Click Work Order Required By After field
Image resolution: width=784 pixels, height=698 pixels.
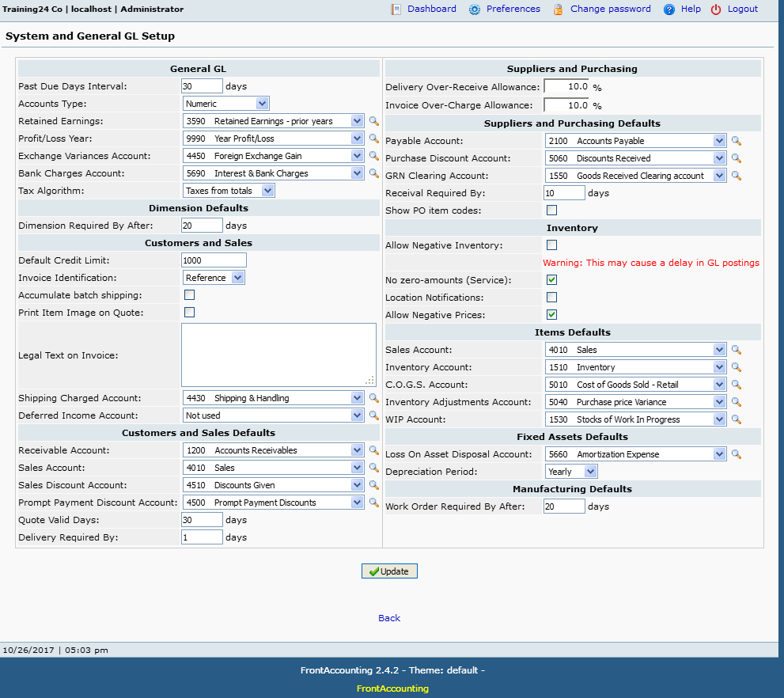point(564,506)
